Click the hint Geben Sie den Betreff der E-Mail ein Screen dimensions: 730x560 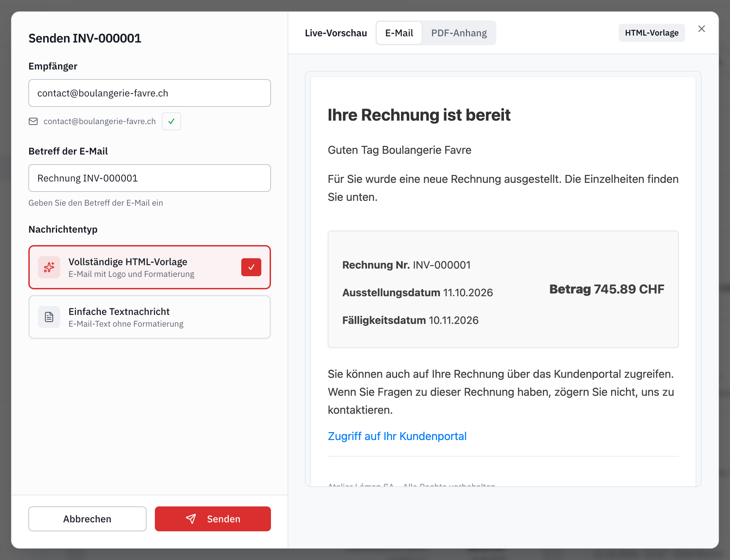[96, 203]
